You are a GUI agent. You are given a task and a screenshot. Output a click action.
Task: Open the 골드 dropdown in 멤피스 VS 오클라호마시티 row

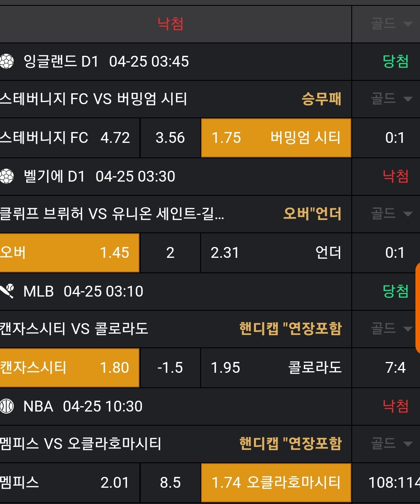click(x=391, y=444)
